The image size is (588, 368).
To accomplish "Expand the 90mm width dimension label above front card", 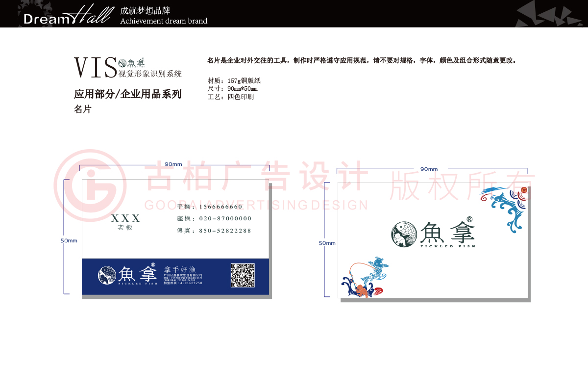I will 173,164.
